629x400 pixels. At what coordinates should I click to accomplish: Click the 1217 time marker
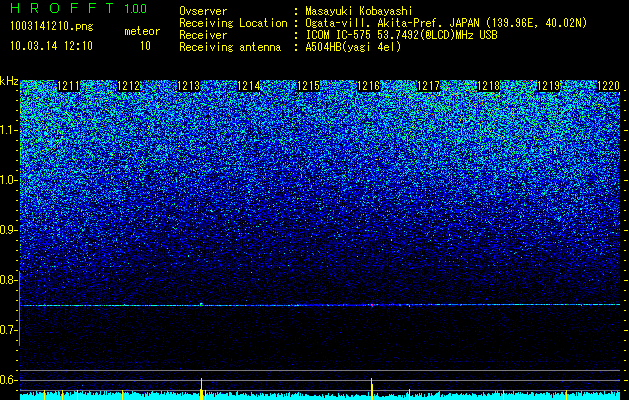[x=428, y=86]
